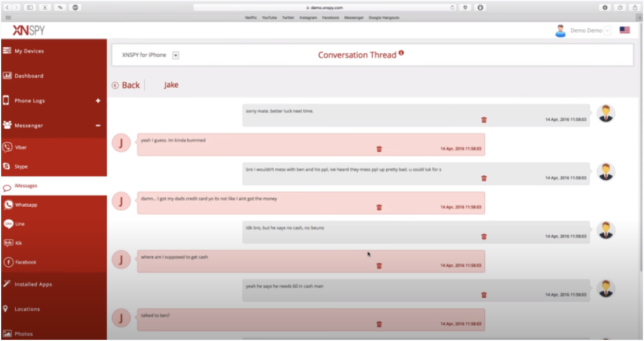Delete message 'where am I supposed to get cash'
Screen dimensions: 644x341
click(379, 266)
